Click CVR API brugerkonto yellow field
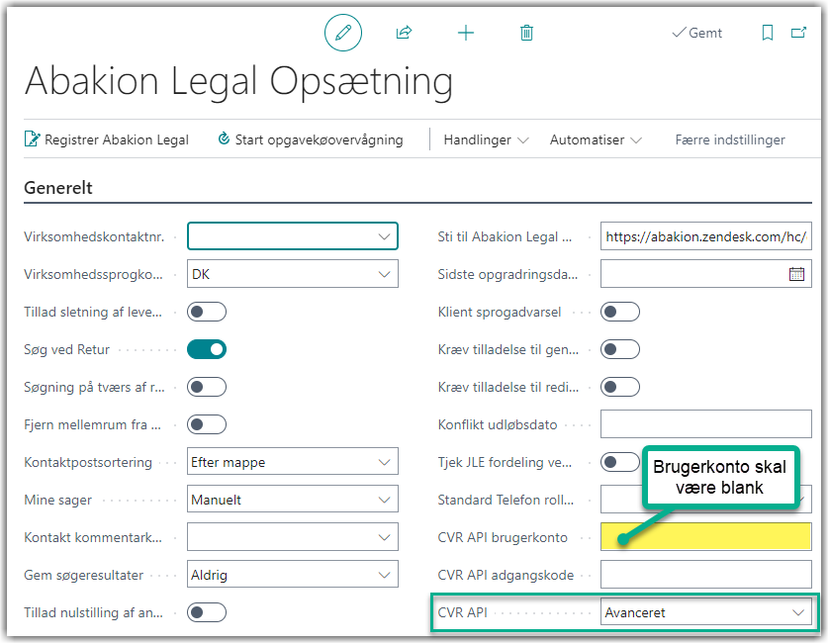The height and width of the screenshot is (644, 829). tap(705, 537)
